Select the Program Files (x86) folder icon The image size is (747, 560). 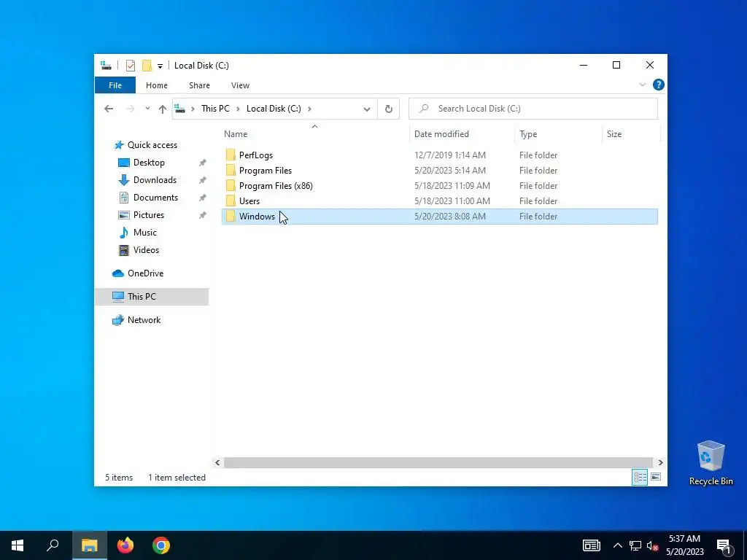(x=231, y=185)
